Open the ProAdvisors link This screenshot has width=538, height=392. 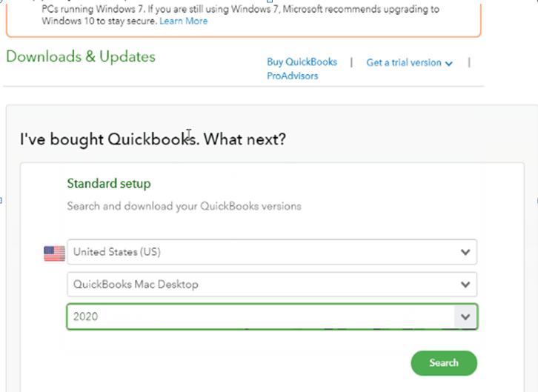[x=292, y=76]
